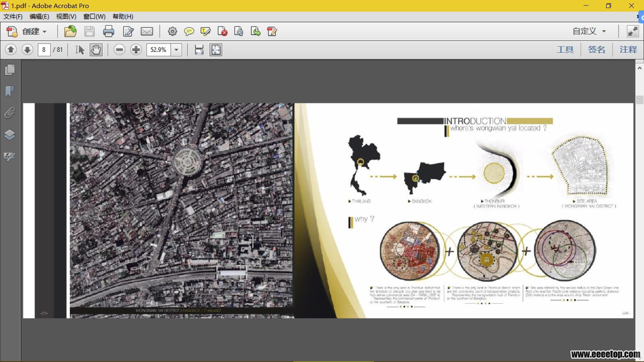Open the 文件(F) menu
644x362 pixels.
[x=13, y=16]
